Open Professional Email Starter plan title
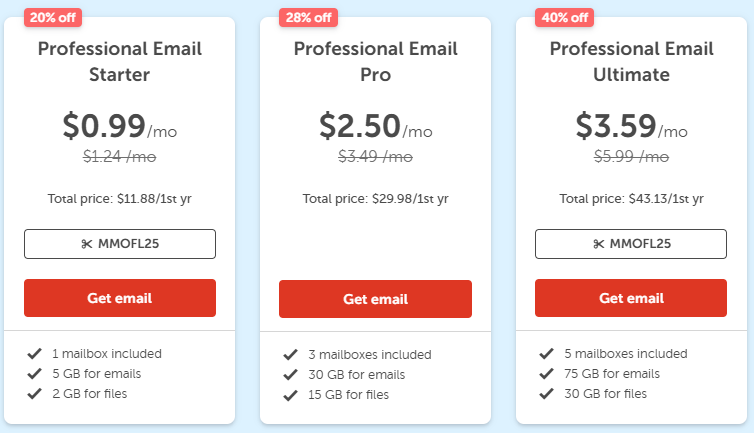The image size is (754, 433). click(x=120, y=61)
